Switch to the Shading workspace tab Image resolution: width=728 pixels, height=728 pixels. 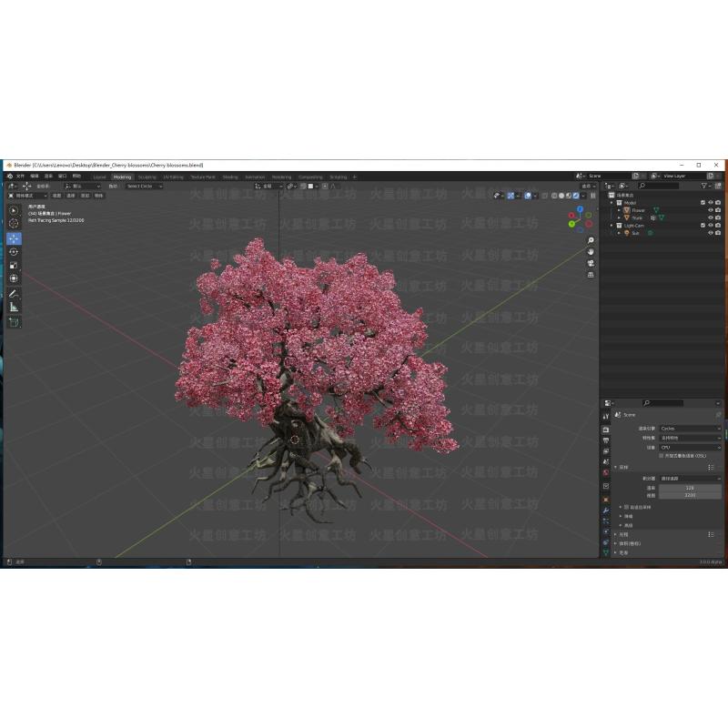230,177
